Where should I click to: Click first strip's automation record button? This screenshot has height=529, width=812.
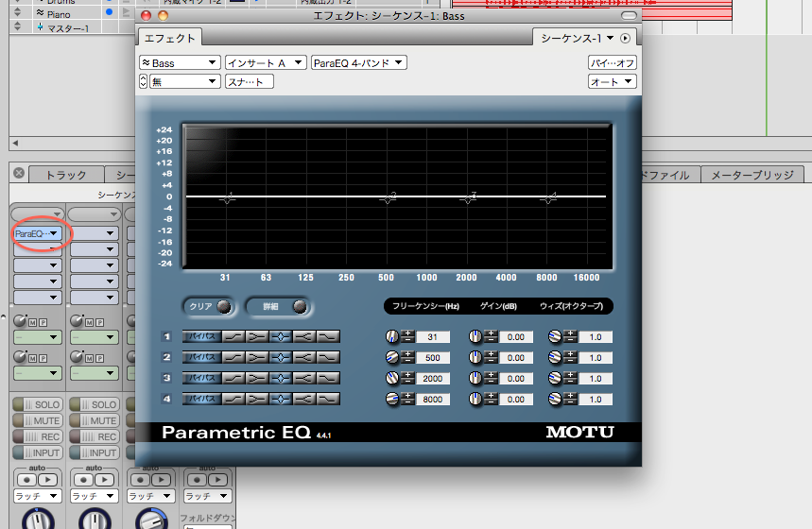click(x=26, y=479)
